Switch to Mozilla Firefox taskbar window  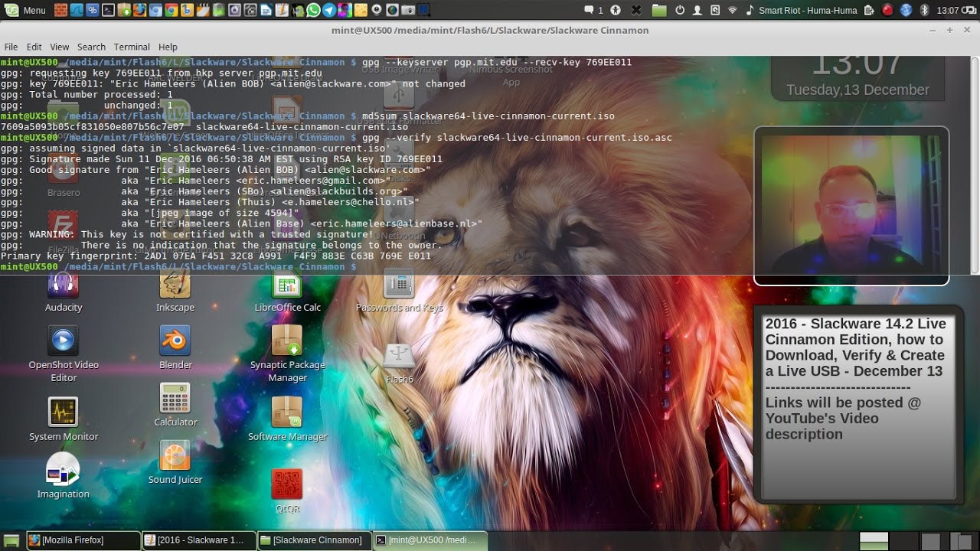(x=83, y=540)
